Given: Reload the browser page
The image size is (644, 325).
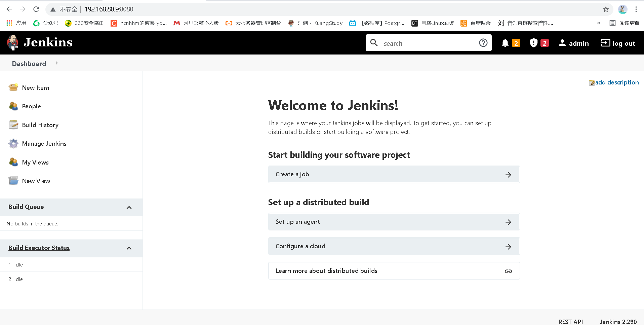Looking at the screenshot, I should click(36, 9).
